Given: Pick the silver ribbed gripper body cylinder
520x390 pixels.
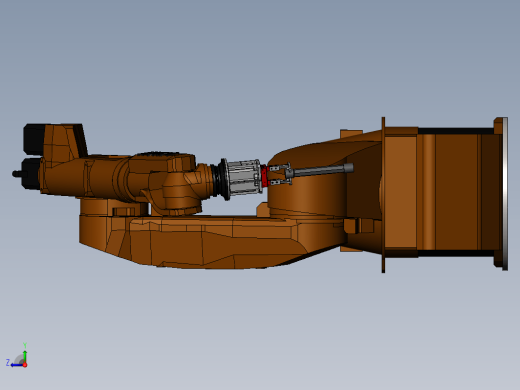Looking at the screenshot, I should click(243, 177).
